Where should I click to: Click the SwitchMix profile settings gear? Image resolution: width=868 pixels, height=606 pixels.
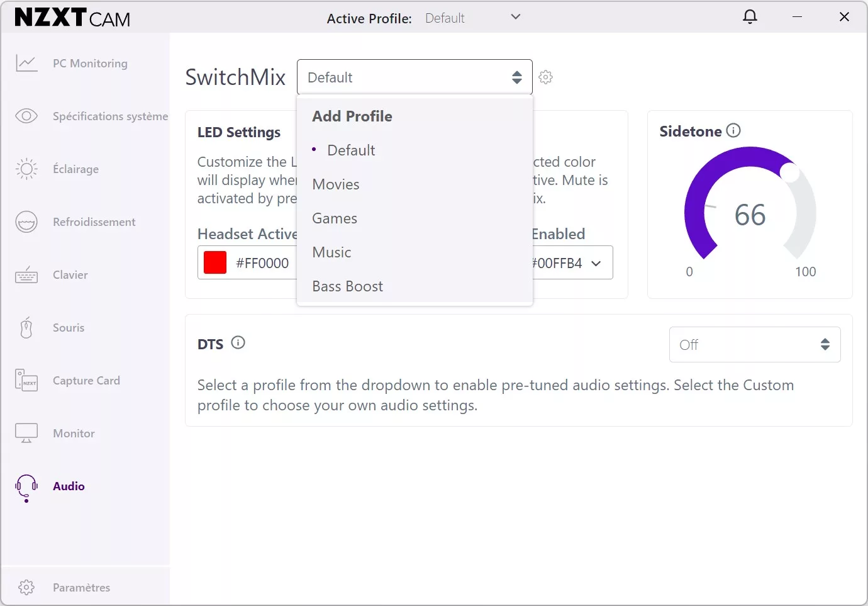pyautogui.click(x=546, y=77)
